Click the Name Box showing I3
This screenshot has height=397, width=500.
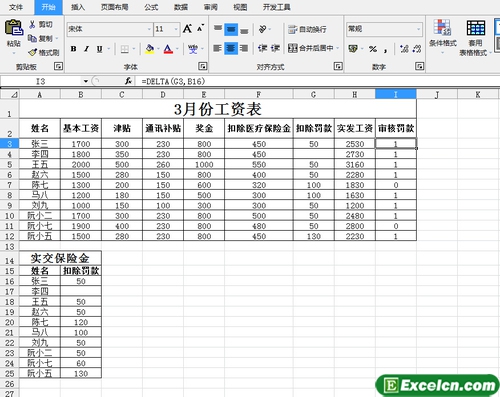(41, 81)
